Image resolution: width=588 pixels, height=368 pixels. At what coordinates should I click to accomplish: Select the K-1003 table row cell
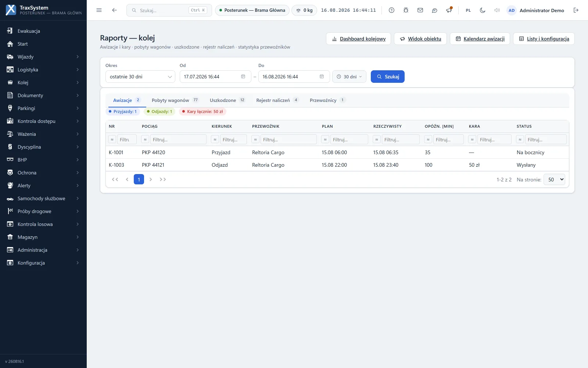pyautogui.click(x=116, y=165)
